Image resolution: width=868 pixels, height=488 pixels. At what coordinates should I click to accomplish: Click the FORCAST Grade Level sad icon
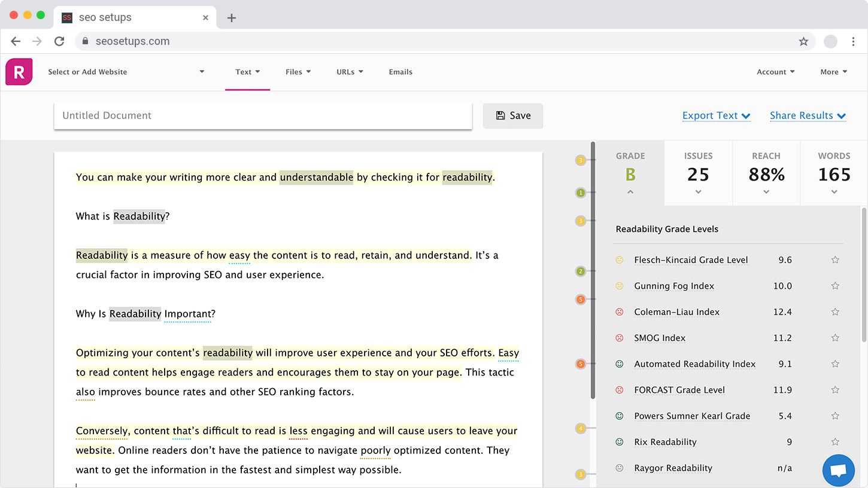(x=620, y=390)
